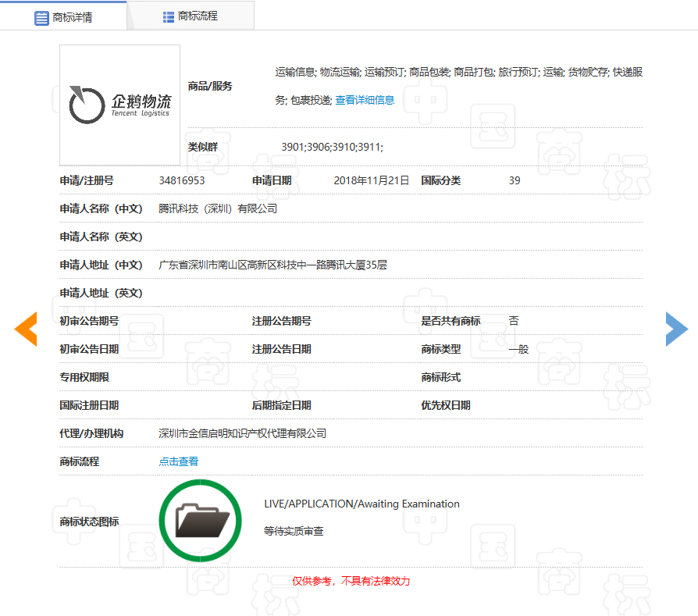Open the 商标详情 tab
This screenshot has width=698, height=616.
63,17
